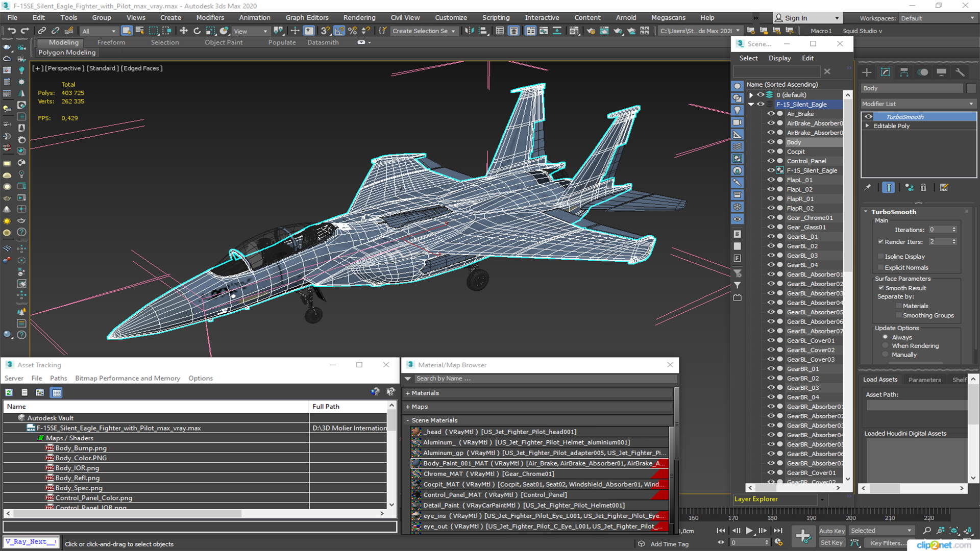Open Configure Modifier Sets icon
Image resolution: width=980 pixels, height=551 pixels.
coord(944,188)
